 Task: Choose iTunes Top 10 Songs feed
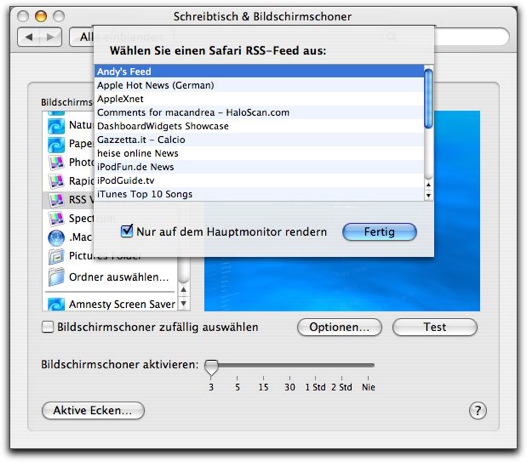click(259, 194)
